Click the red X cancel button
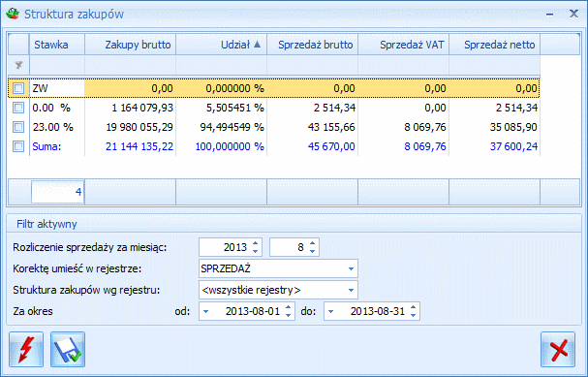Viewport: 588px width, 377px height. click(558, 349)
